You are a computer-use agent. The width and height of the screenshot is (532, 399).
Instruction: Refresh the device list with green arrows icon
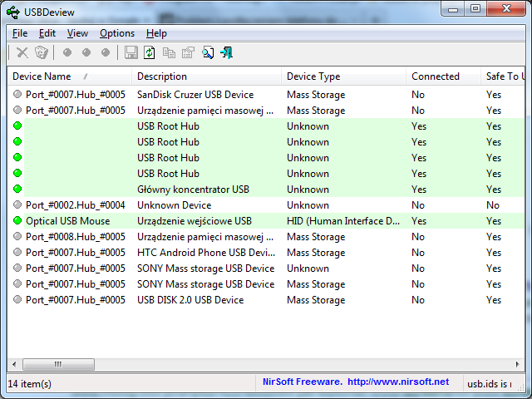click(x=150, y=52)
